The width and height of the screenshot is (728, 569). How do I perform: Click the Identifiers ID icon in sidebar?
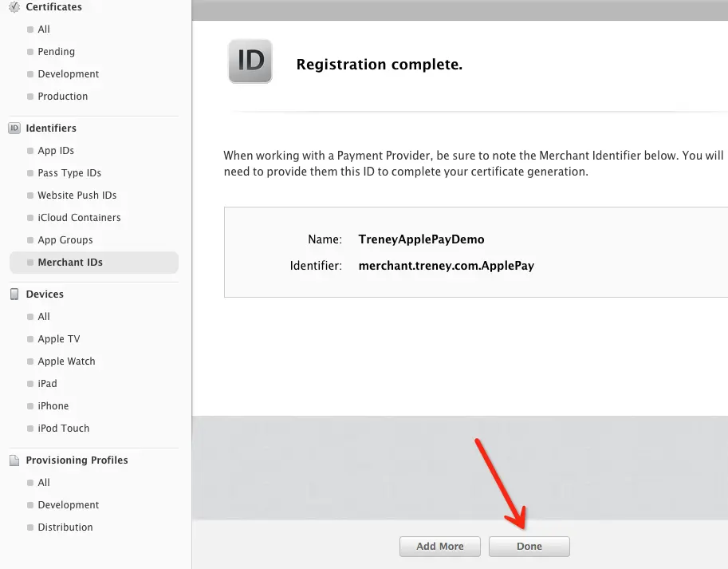pos(14,128)
